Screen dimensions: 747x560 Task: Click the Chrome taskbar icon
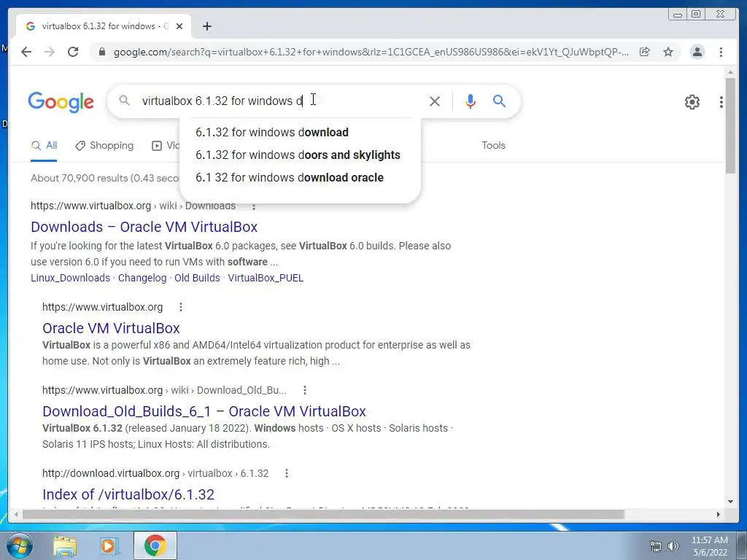point(155,545)
